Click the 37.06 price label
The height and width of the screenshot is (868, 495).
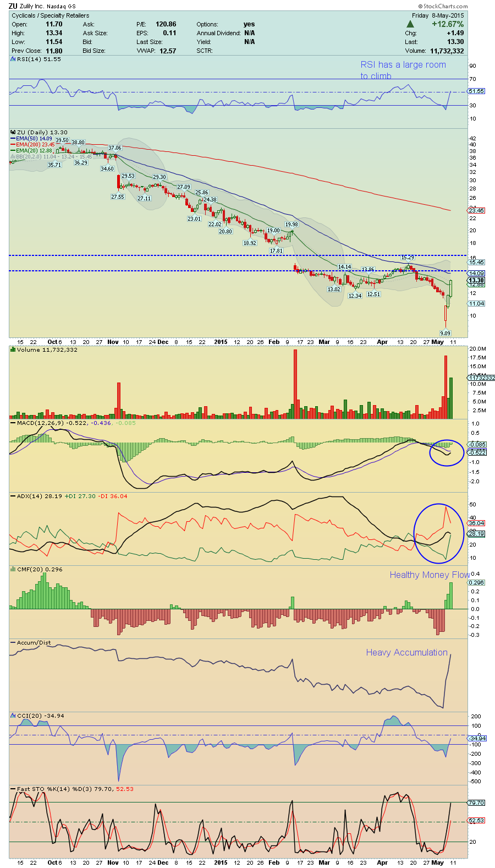[x=114, y=148]
